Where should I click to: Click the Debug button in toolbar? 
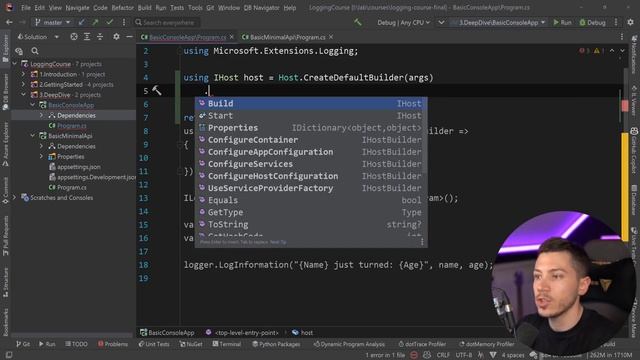click(592, 22)
